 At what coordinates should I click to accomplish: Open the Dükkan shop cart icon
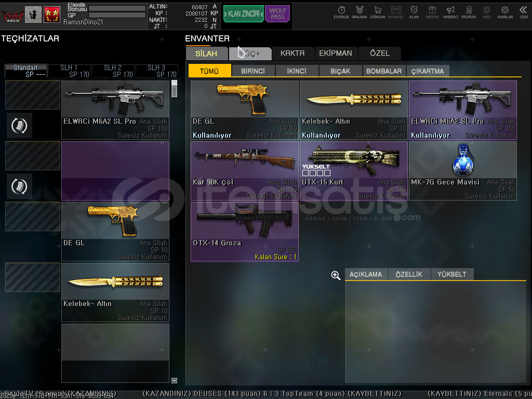(x=378, y=12)
